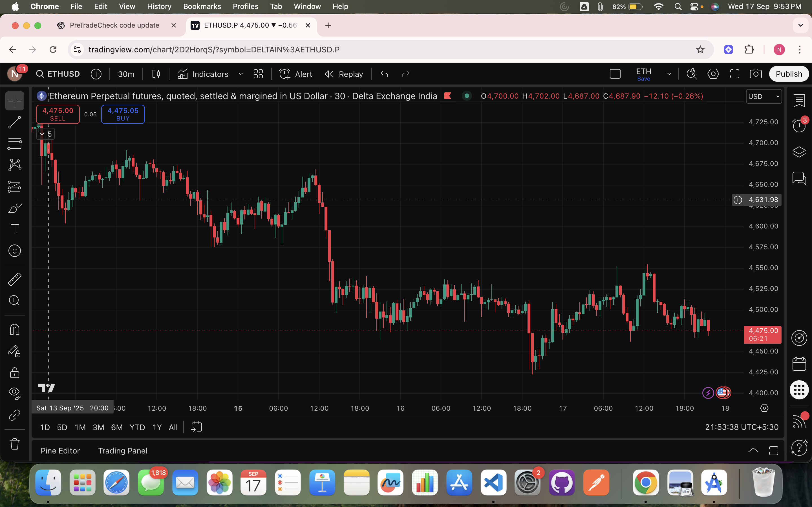Open the text annotation tool
The height and width of the screenshot is (507, 812).
point(14,230)
